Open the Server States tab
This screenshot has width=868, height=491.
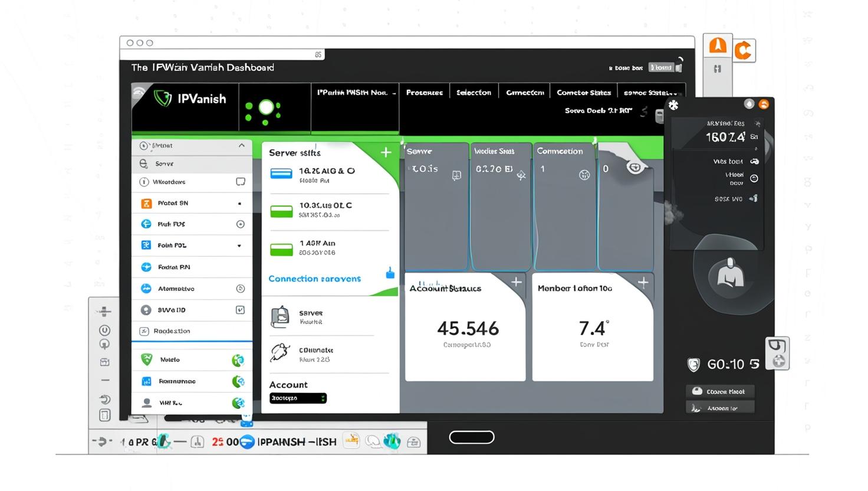(x=651, y=93)
